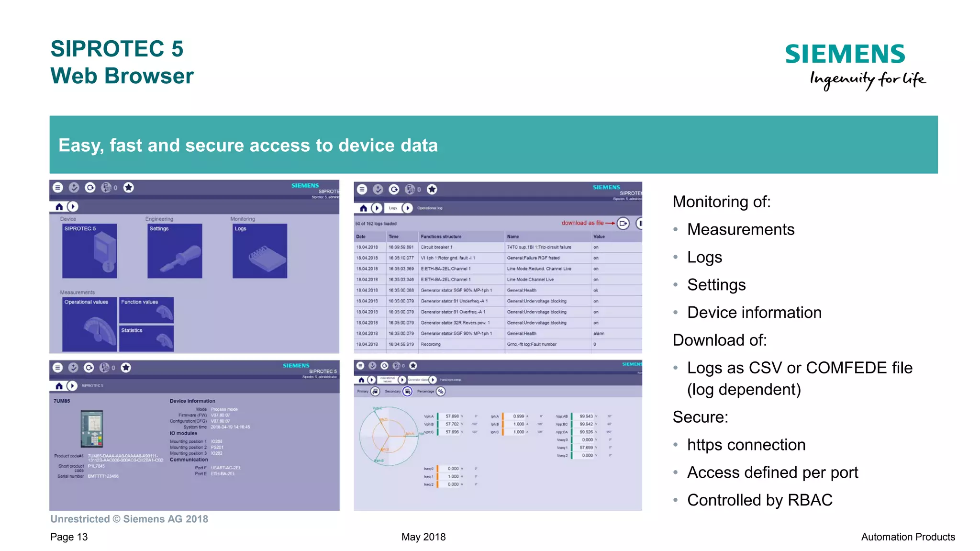Image resolution: width=980 pixels, height=551 pixels.
Task: Click refresh icon in the Device information screen
Action: click(x=89, y=368)
